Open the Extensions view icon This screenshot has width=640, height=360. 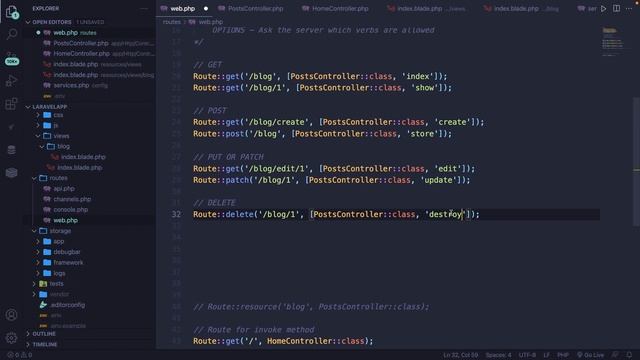[11, 104]
